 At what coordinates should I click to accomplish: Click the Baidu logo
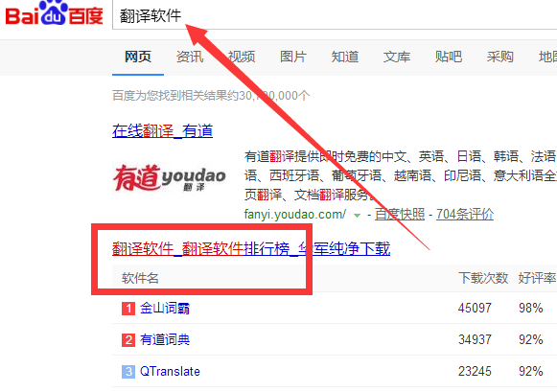pos(54,13)
